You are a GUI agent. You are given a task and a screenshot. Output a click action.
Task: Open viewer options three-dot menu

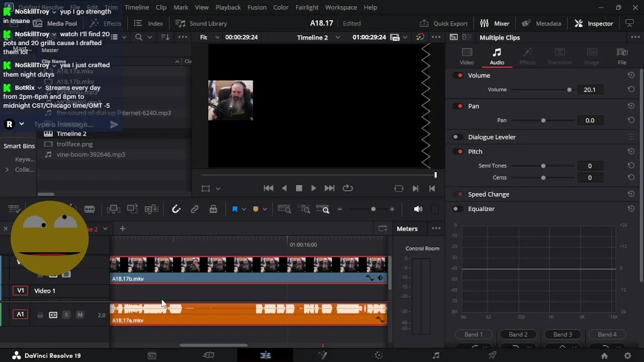tap(436, 37)
